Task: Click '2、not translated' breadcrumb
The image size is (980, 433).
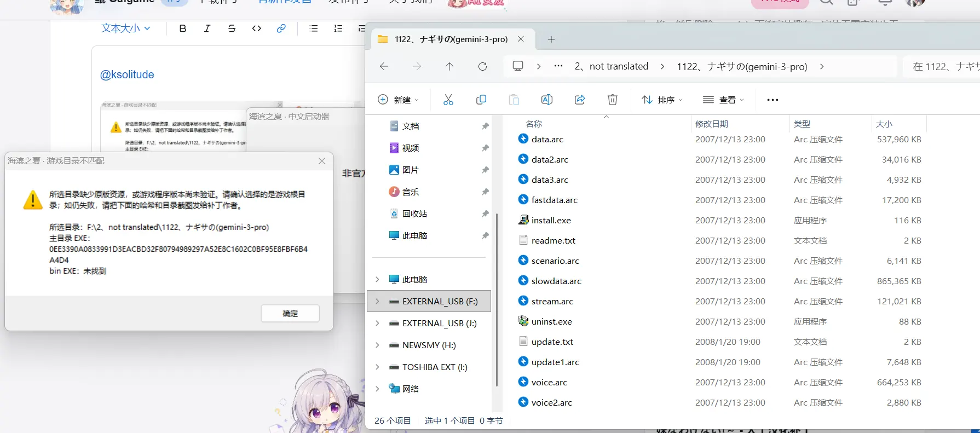Action: point(612,66)
